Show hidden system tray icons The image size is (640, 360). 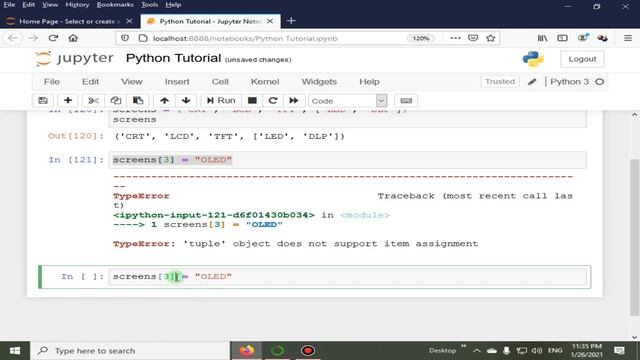[476, 351]
